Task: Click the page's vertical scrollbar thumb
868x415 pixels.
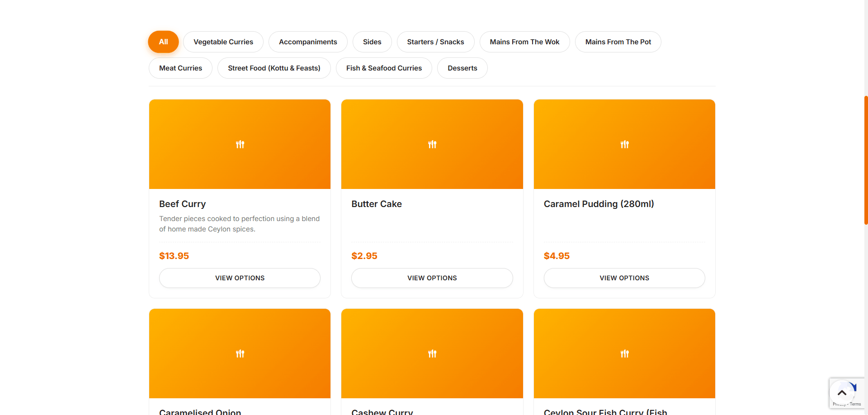Action: coord(866,160)
